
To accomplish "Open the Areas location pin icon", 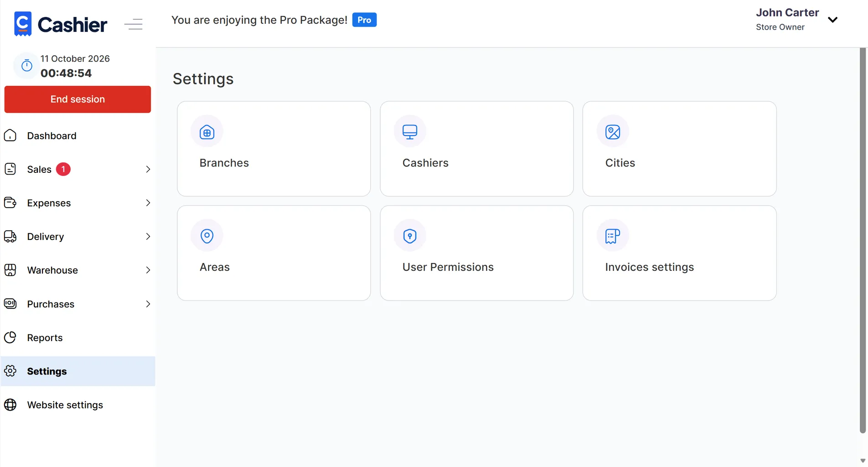I will (x=207, y=236).
